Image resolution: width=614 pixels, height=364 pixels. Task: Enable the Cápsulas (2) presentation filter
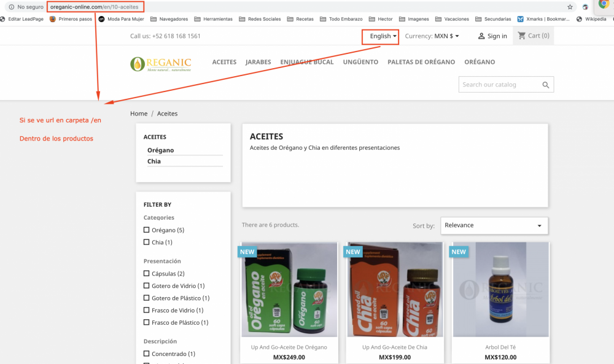coord(146,273)
